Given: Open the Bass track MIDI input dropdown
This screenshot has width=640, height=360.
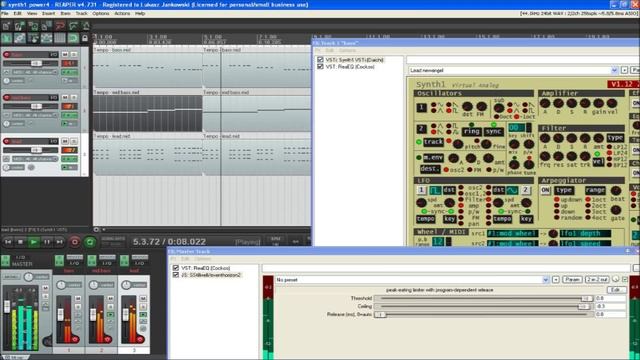Looking at the screenshot, I should (x=34, y=72).
